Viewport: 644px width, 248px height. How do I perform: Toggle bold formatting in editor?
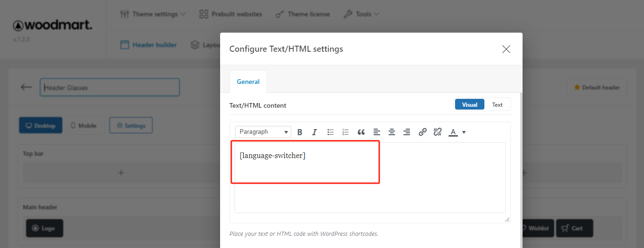pyautogui.click(x=300, y=132)
